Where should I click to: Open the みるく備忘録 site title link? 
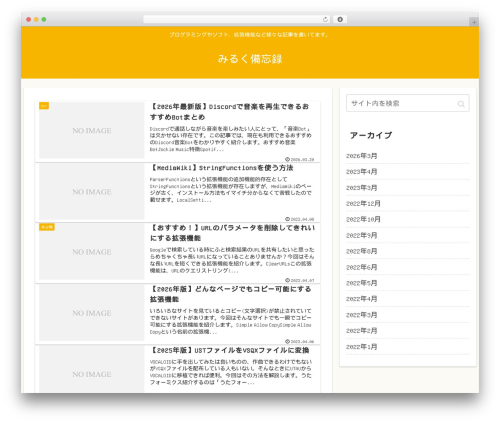coord(250,59)
